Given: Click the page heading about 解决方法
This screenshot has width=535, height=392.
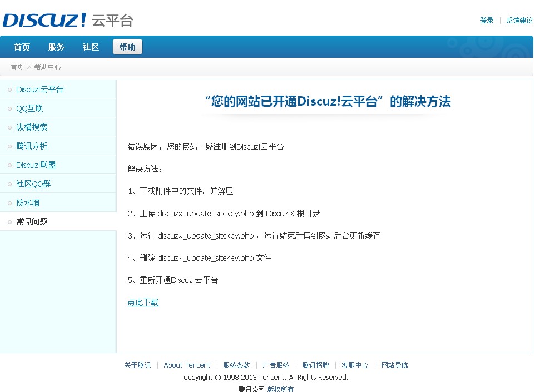Looking at the screenshot, I should click(328, 101).
